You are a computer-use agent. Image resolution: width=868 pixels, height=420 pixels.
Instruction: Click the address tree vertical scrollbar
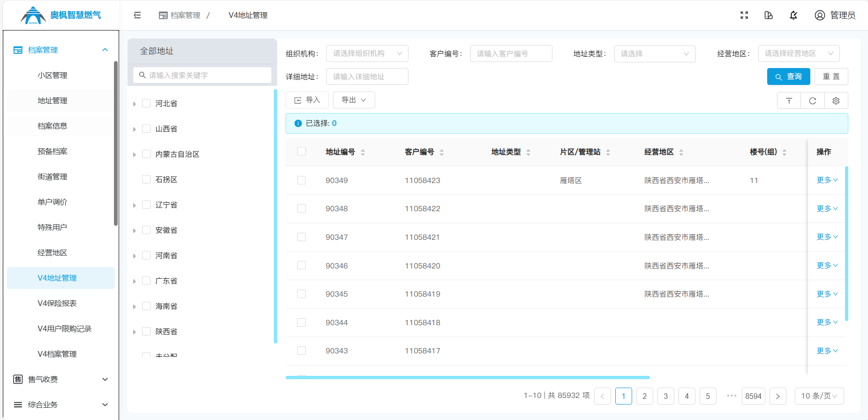click(275, 216)
